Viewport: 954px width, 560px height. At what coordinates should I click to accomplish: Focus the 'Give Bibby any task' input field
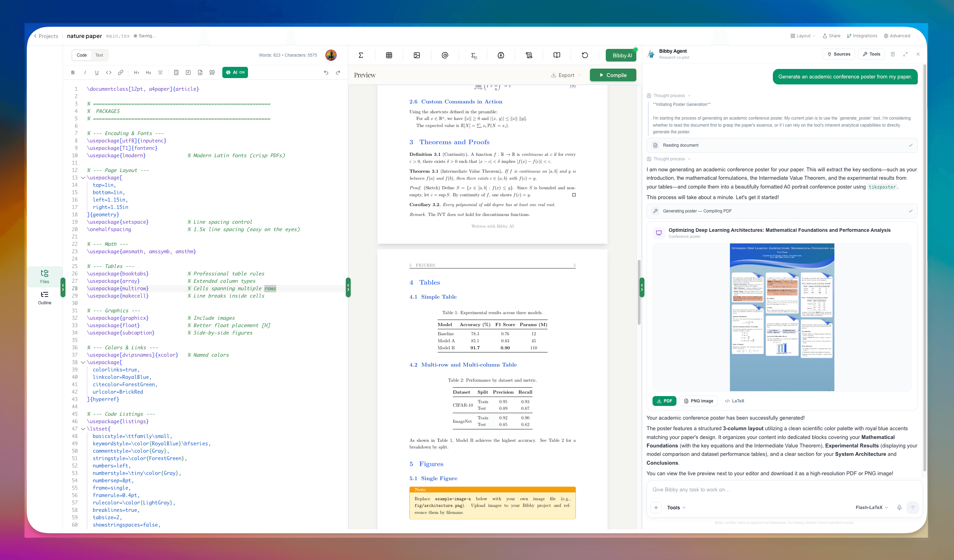[784, 490]
